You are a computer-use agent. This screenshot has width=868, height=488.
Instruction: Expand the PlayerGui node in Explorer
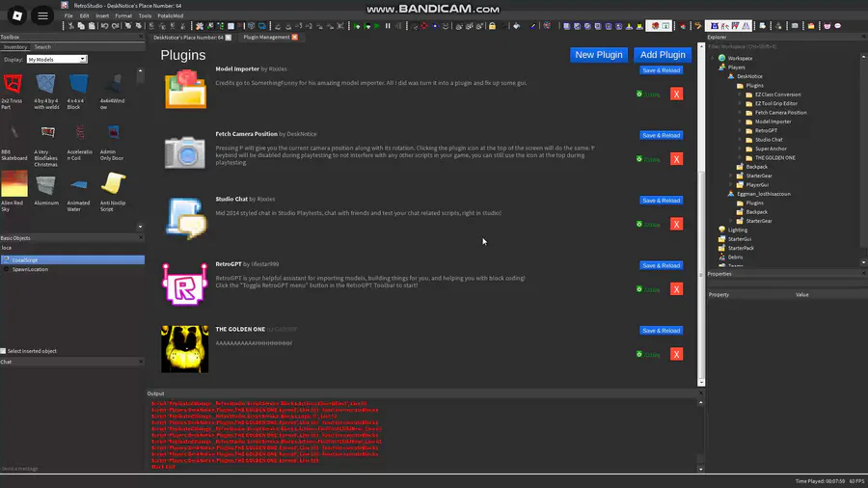[x=730, y=184]
